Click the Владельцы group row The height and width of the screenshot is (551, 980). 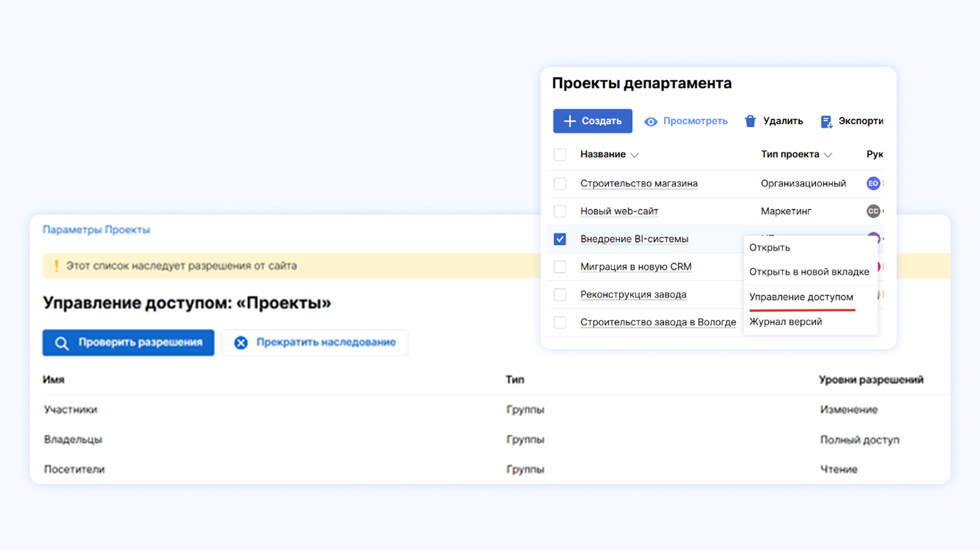point(73,440)
